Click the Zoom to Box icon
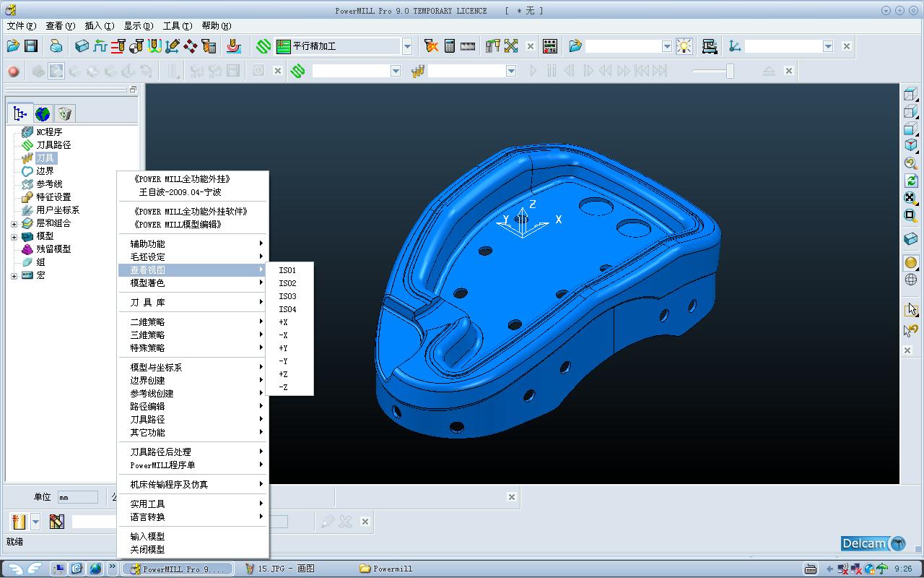924x578 pixels. (x=911, y=215)
